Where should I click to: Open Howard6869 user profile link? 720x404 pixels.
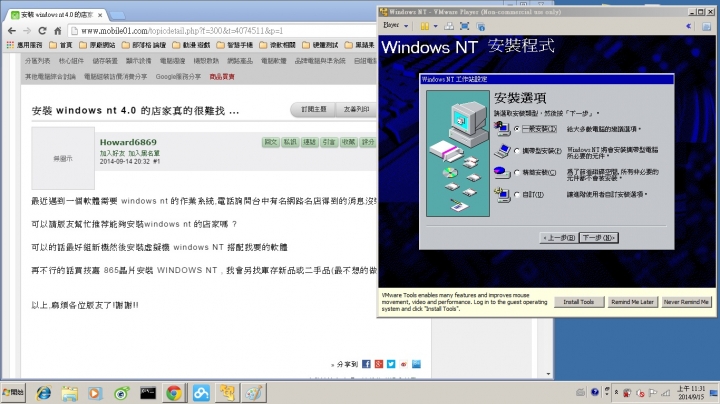pyautogui.click(x=128, y=142)
